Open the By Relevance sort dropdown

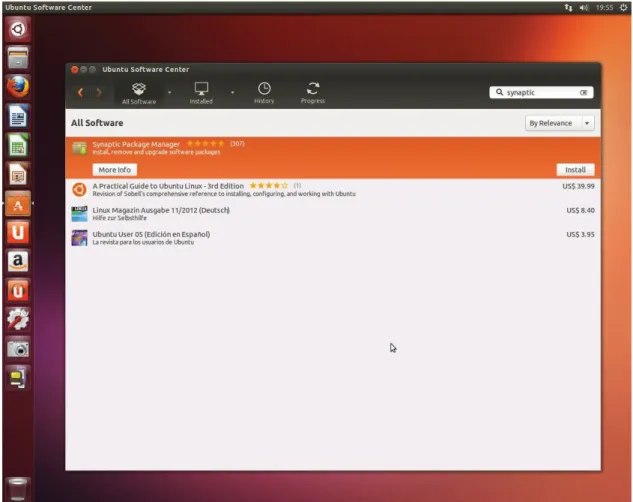[560, 123]
